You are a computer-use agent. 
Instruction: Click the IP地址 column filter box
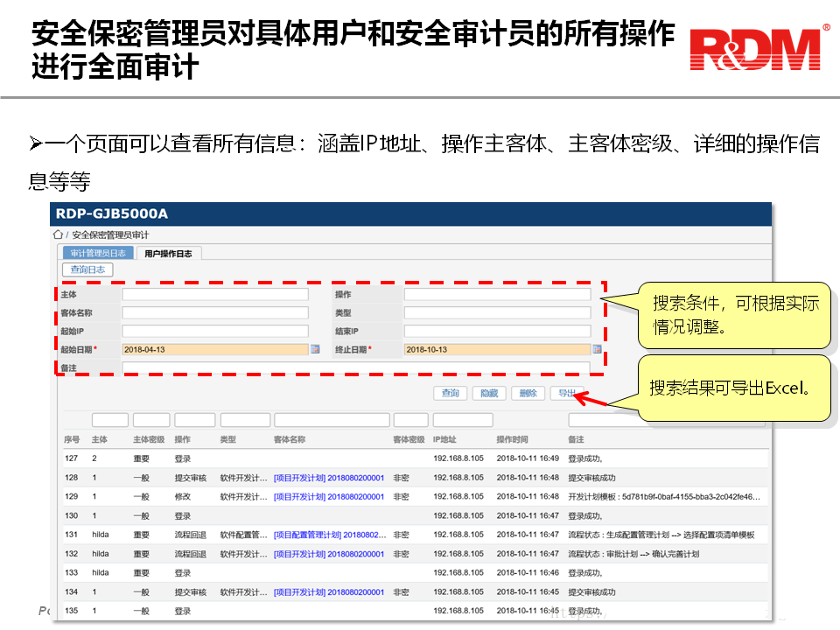pos(463,419)
